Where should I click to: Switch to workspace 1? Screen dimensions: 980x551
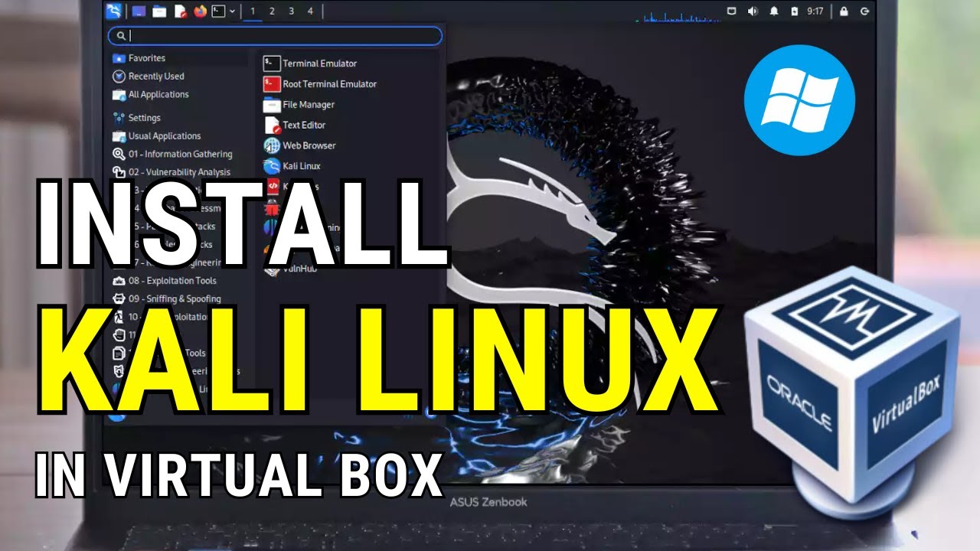pyautogui.click(x=253, y=11)
